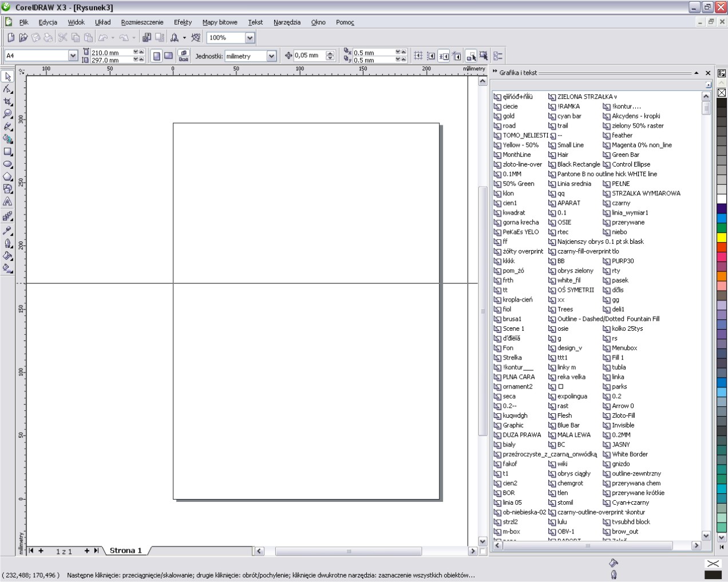Activate the Text tool
The image size is (728, 582).
pos(8,202)
